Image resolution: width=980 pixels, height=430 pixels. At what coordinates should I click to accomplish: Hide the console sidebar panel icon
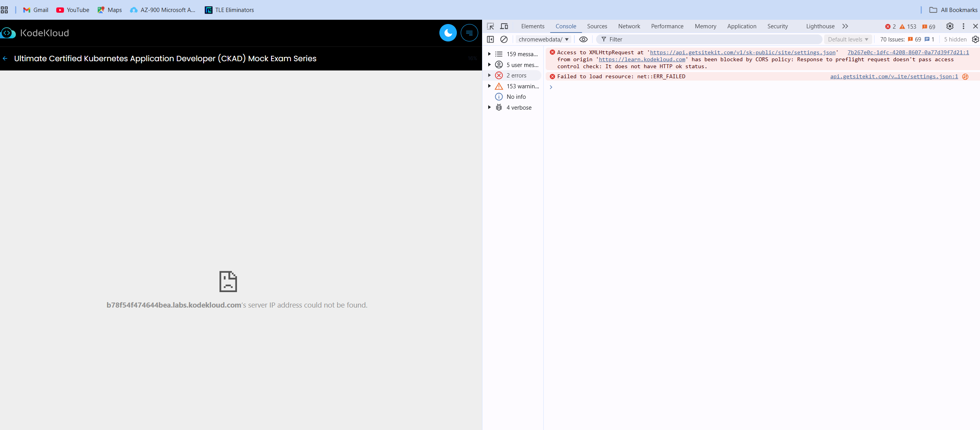[490, 40]
